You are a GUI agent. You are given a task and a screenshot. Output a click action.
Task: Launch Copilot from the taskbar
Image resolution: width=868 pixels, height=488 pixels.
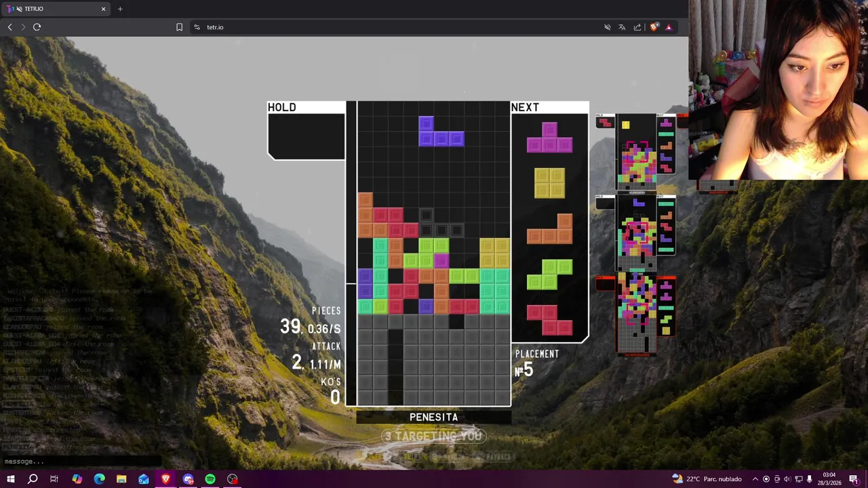(x=77, y=479)
